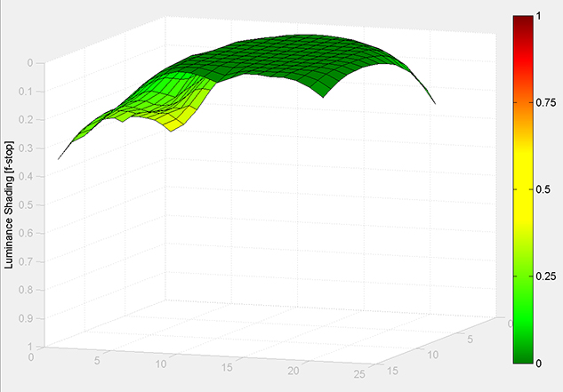Click the Luminance Shading axis tick '0.8'

point(25,290)
